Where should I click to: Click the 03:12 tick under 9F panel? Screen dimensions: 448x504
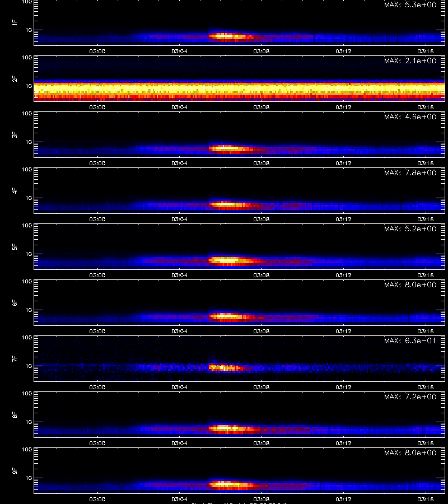[x=343, y=499]
